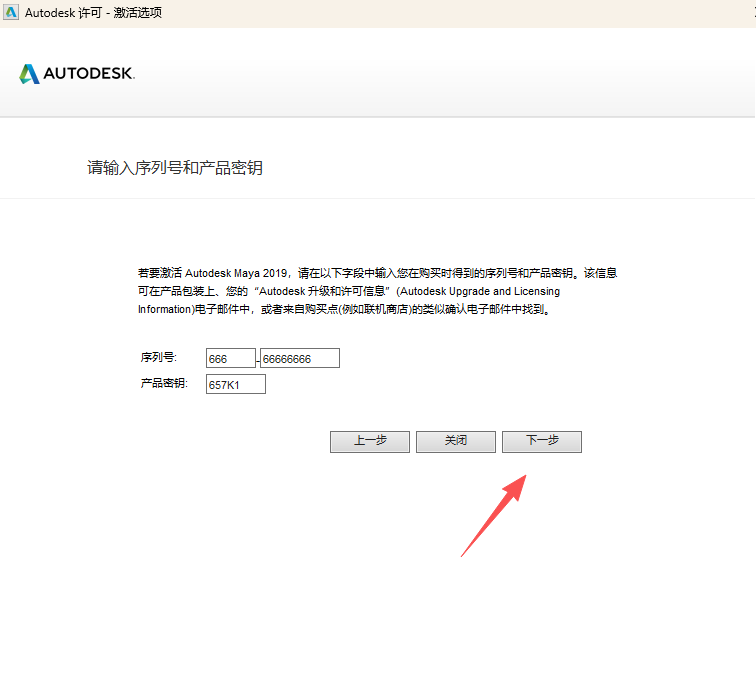Click the paragraph line starting 可在产品包装上
This screenshot has height=690, width=756.
coord(349,291)
